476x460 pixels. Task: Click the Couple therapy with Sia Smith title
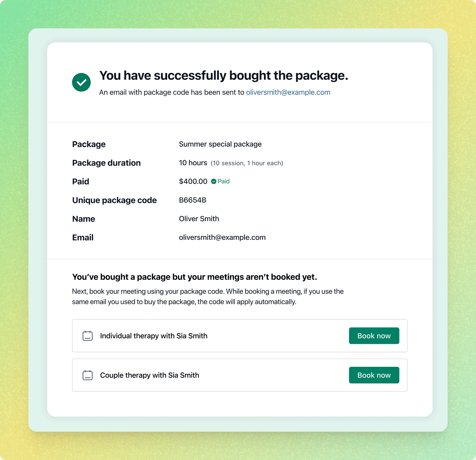[x=149, y=375]
